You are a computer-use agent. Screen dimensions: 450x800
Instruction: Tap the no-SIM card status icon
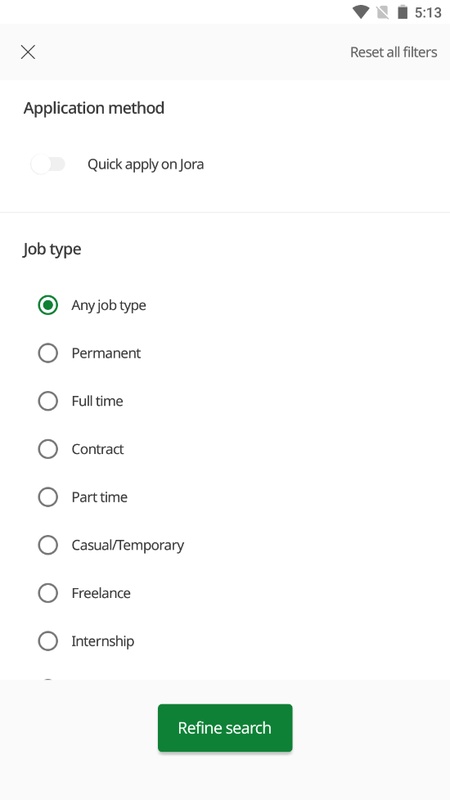[383, 12]
